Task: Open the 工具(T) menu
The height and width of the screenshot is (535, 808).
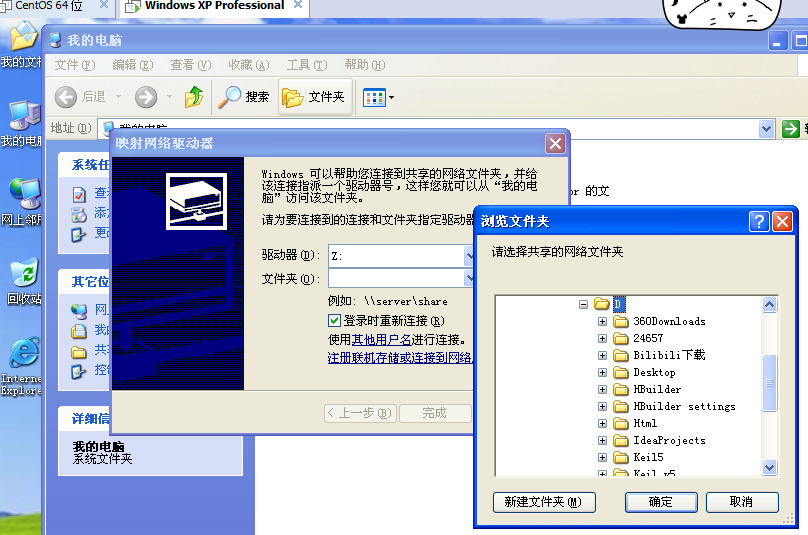Action: coord(307,65)
